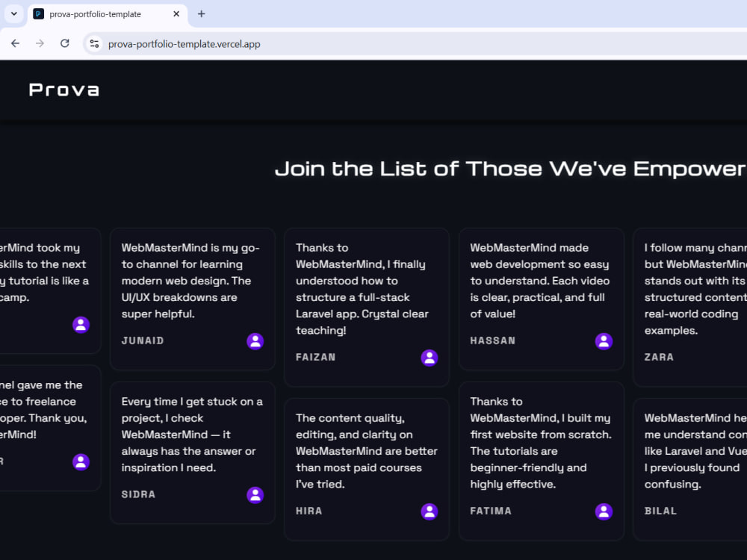Screen dimensions: 747x560
Task: Click Sidra's 'stuck on a project' testimonial text
Action: coord(192,435)
